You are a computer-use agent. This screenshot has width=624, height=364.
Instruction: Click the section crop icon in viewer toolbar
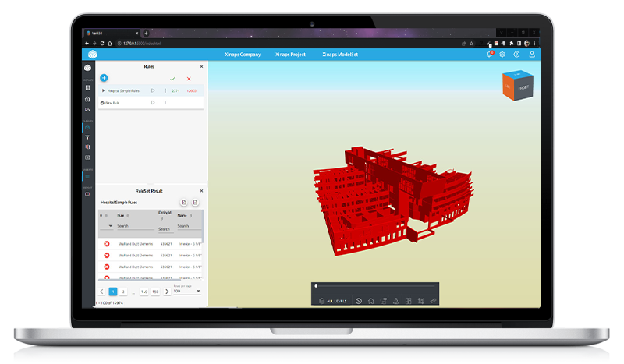(x=420, y=301)
